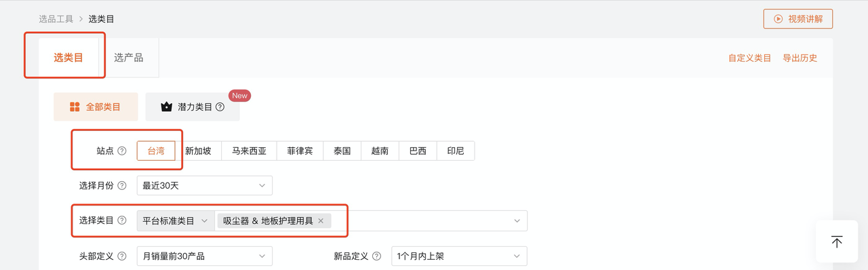Expand the 平台标准类目 dropdown
This screenshot has height=270, width=868.
176,220
